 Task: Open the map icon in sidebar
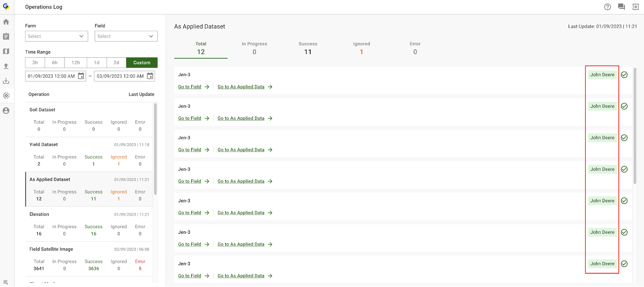coord(6,51)
